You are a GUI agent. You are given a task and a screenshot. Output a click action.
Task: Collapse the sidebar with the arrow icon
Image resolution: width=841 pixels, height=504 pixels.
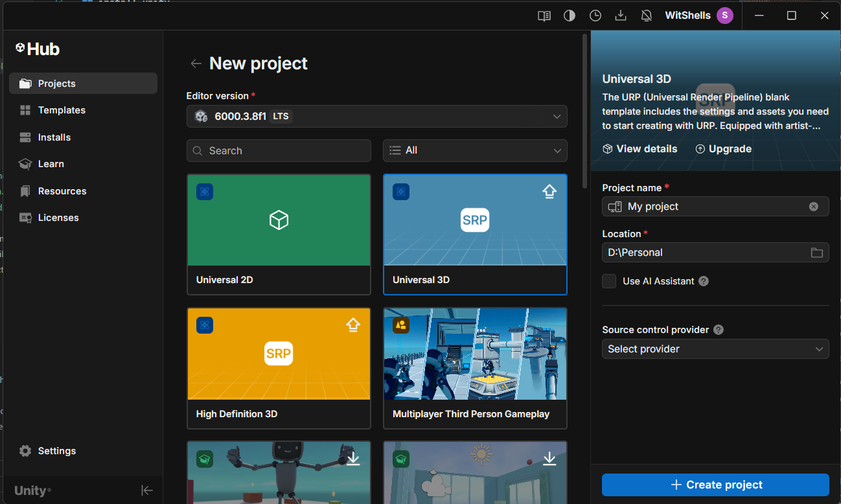pos(147,490)
